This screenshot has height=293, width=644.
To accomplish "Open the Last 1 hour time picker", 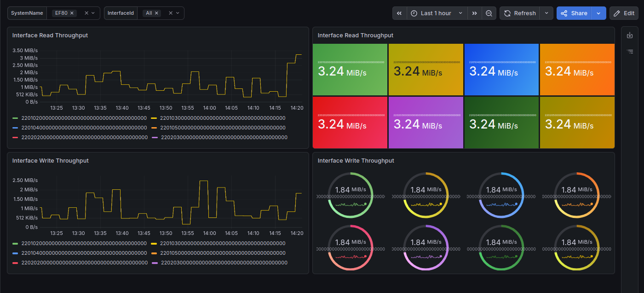I will [x=437, y=13].
